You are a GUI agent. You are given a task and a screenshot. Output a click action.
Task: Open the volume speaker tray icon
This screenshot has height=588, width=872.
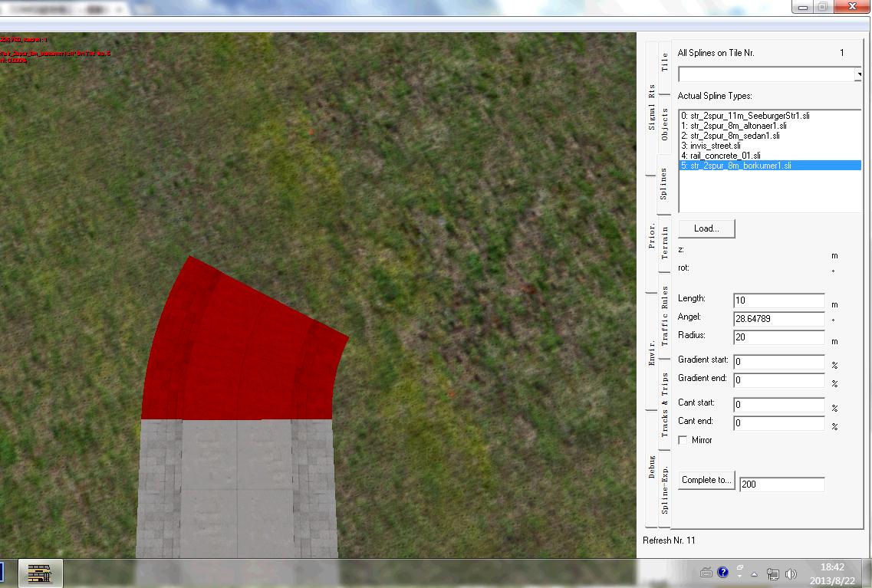790,573
